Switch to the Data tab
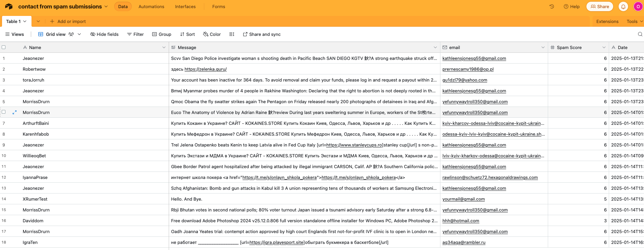The width and height of the screenshot is (644, 250). 123,6
